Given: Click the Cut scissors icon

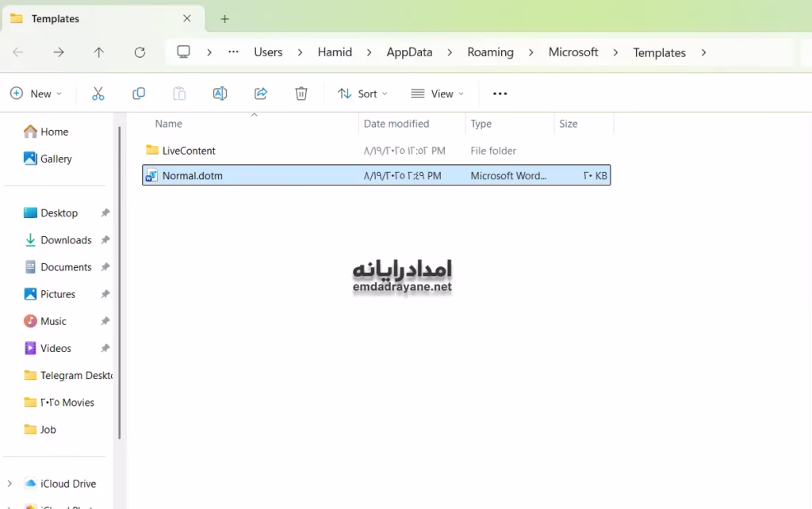Looking at the screenshot, I should pyautogui.click(x=98, y=94).
